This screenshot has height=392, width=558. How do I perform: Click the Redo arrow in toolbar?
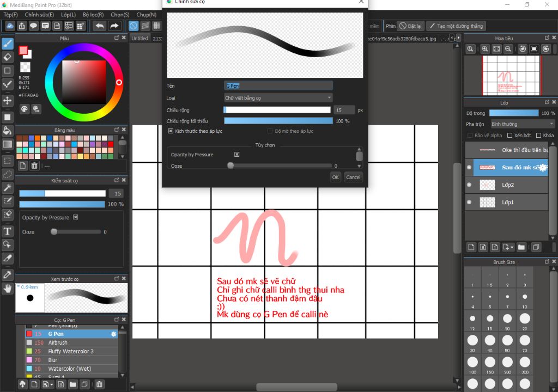(114, 26)
